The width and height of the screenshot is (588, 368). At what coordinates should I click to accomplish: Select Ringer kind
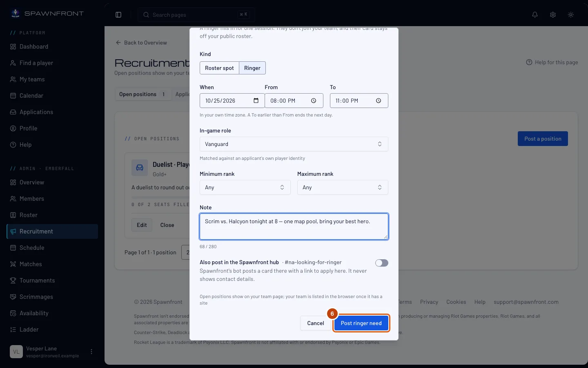point(252,68)
